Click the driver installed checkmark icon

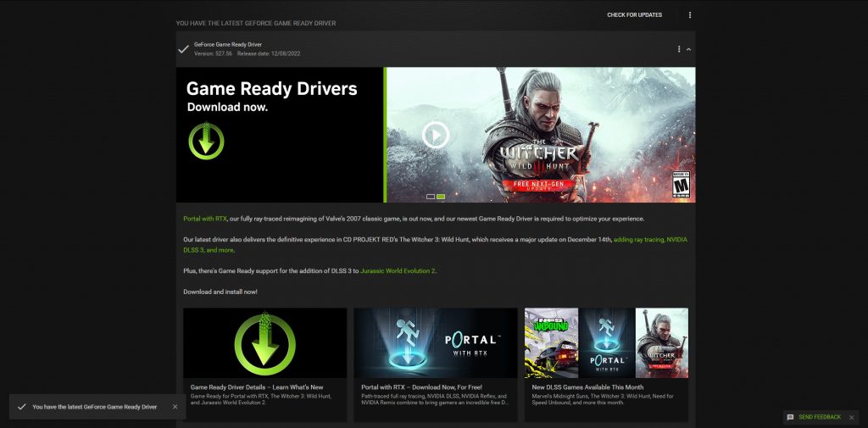(183, 49)
